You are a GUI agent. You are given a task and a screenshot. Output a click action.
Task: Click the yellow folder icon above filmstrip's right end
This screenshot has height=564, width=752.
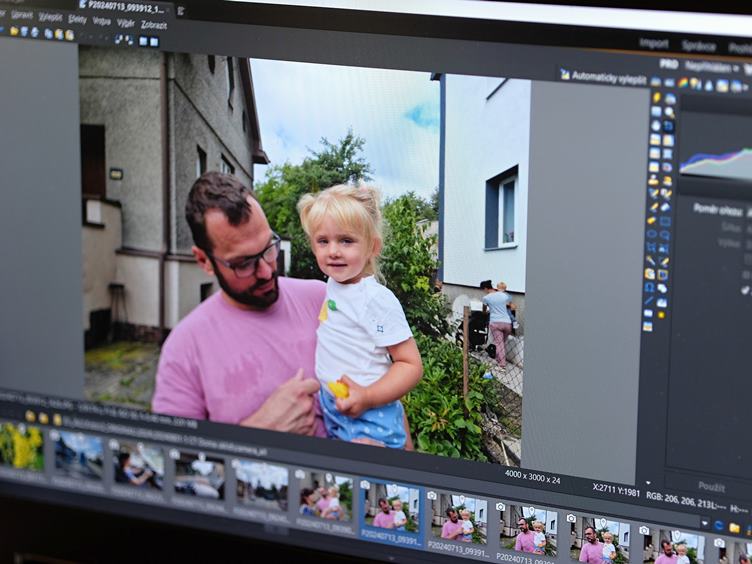pos(734,528)
